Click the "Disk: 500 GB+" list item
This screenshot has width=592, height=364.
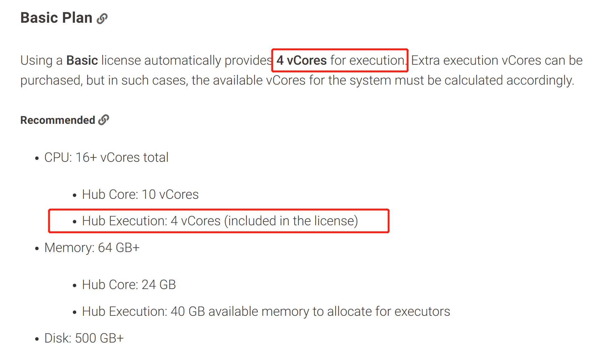tap(84, 338)
